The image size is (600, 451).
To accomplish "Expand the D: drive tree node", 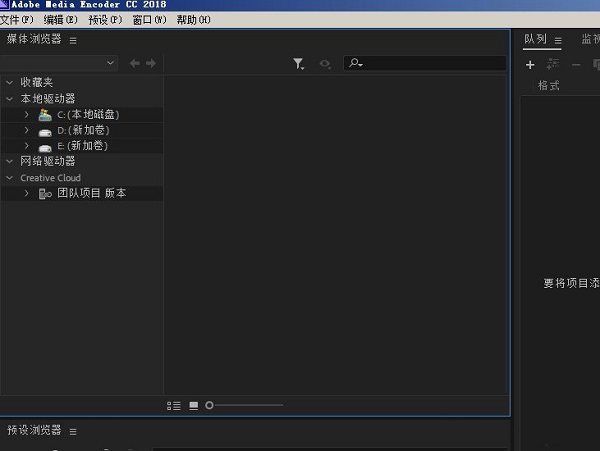I will [x=27, y=130].
